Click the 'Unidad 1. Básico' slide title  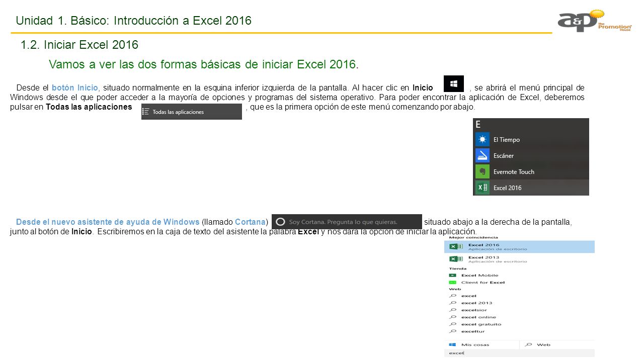134,21
